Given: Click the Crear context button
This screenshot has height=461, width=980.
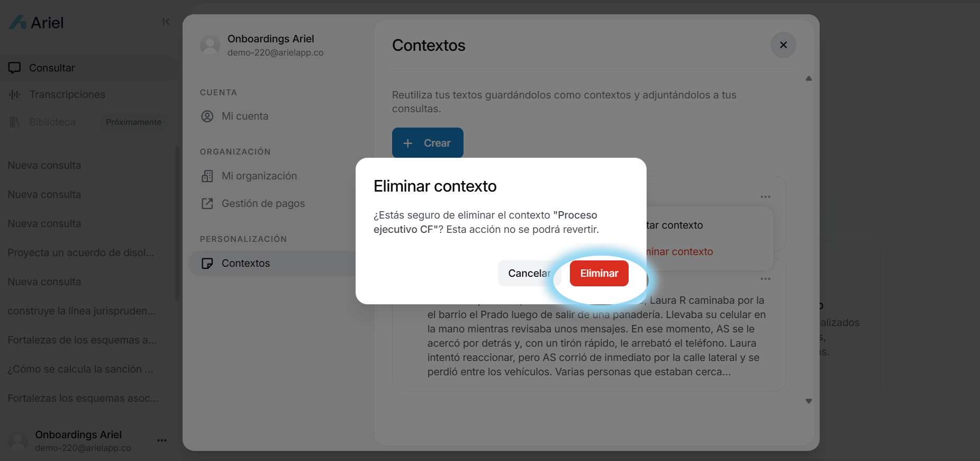Looking at the screenshot, I should [428, 143].
